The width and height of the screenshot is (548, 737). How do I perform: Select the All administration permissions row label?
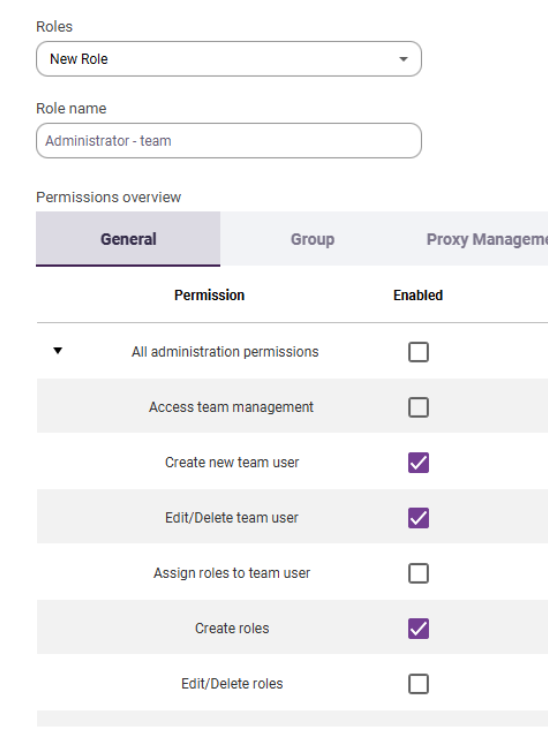tap(225, 352)
